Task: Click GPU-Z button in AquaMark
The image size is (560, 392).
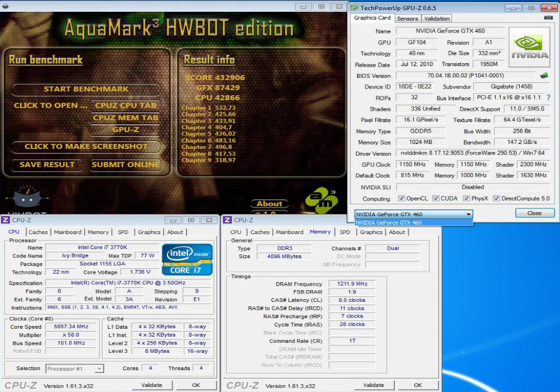Action: point(125,130)
